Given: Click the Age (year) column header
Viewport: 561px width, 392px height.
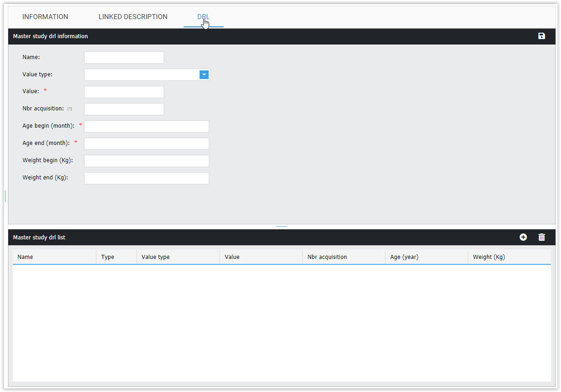Looking at the screenshot, I should 404,257.
